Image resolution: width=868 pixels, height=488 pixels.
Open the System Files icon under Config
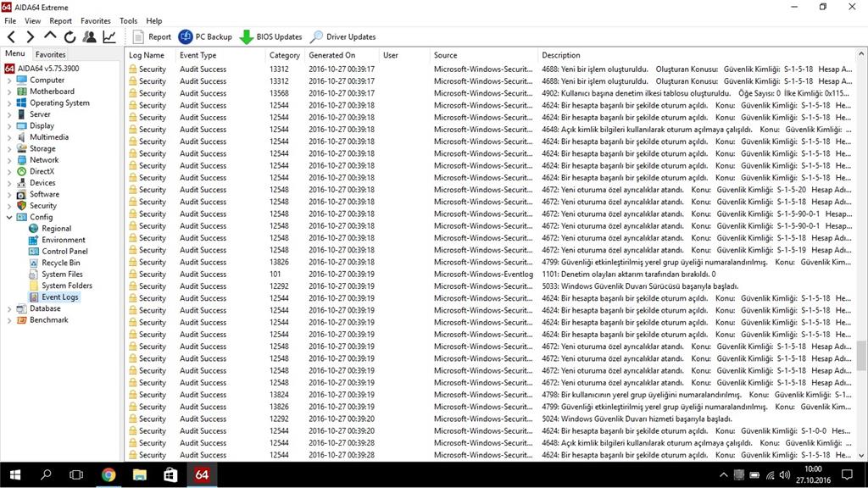[34, 274]
